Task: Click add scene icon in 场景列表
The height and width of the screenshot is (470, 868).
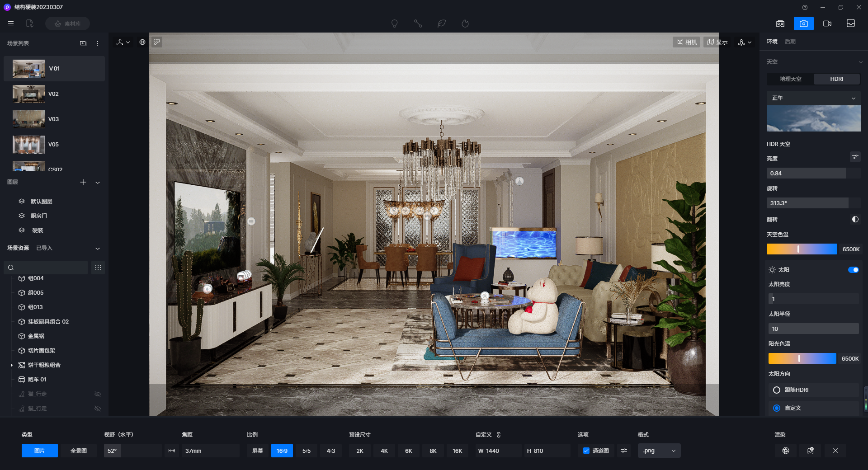Action: click(x=83, y=43)
